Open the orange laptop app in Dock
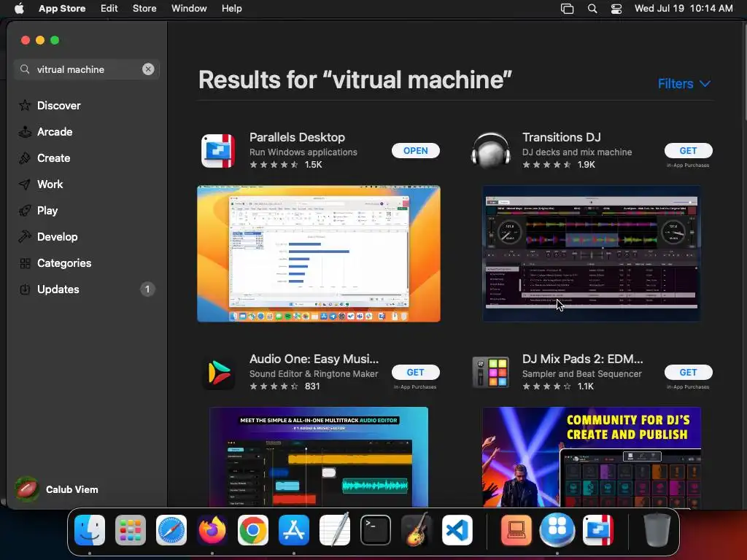The height and width of the screenshot is (560, 747). coord(516,530)
